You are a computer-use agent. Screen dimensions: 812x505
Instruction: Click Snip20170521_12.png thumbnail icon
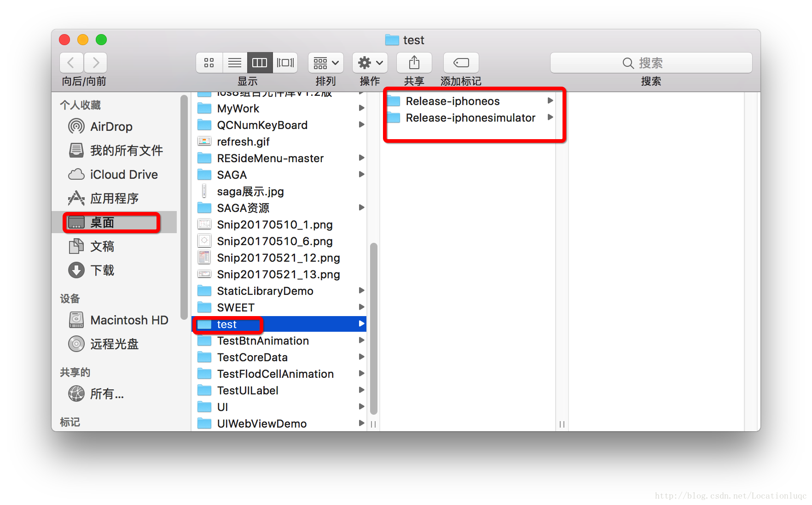click(x=204, y=258)
